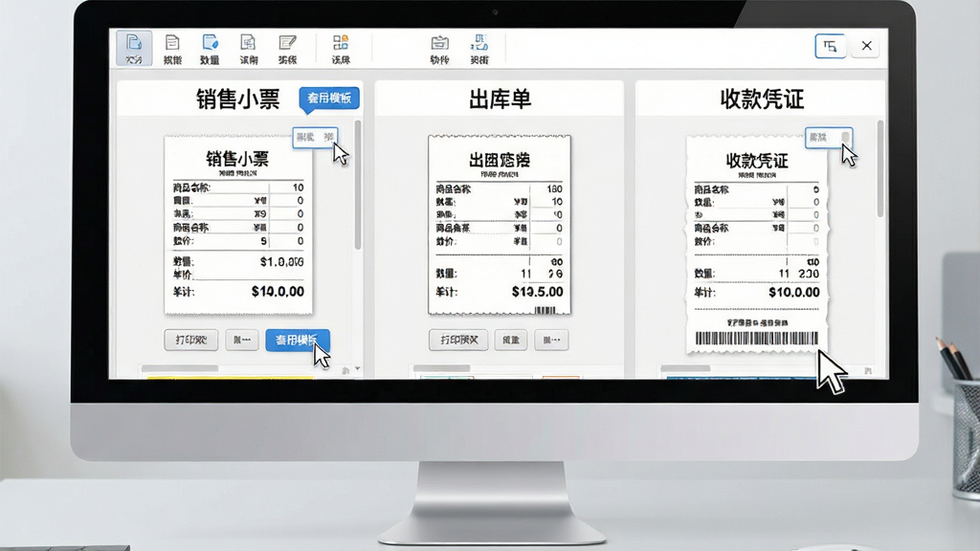Image resolution: width=980 pixels, height=551 pixels.
Task: Open the camera-shaped toolbar icon
Action: point(439,49)
